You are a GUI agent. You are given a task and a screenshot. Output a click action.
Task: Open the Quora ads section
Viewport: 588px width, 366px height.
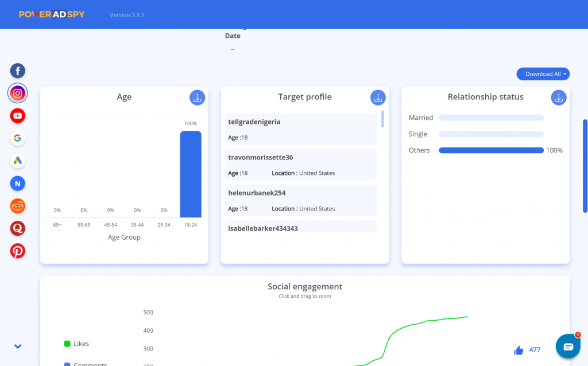[x=17, y=228]
